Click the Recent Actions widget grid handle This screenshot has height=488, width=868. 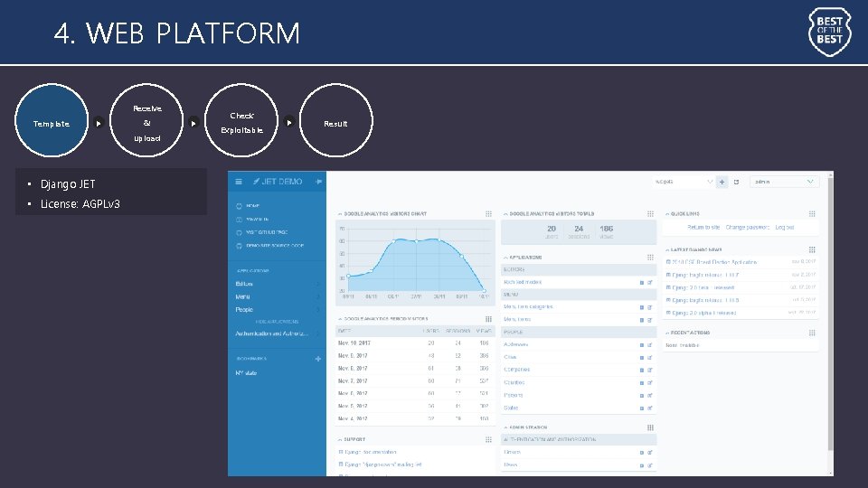(x=812, y=333)
